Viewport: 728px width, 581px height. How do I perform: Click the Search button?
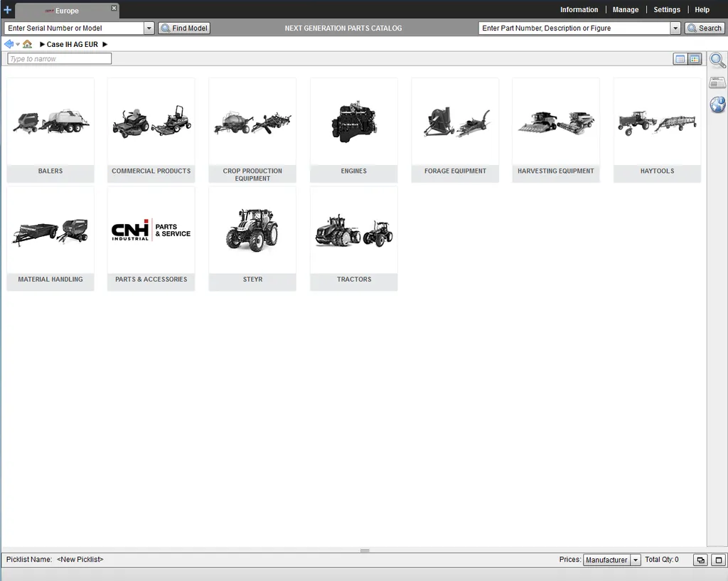coord(705,28)
